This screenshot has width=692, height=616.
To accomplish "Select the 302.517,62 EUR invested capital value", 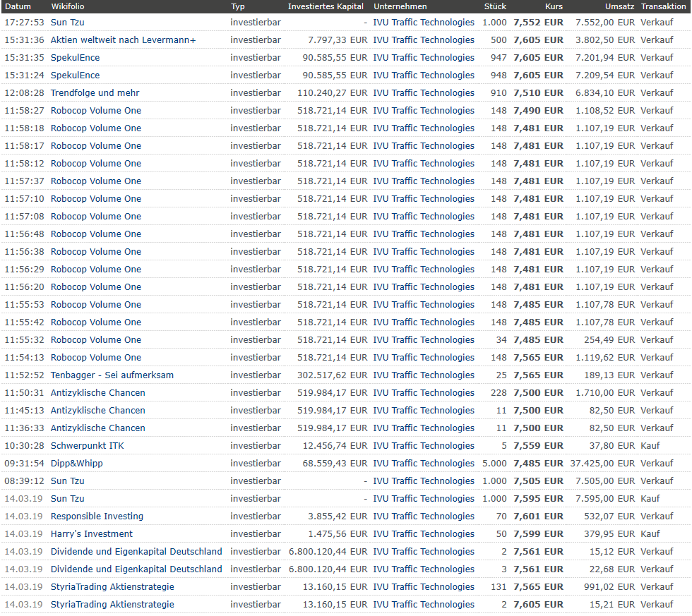I will point(333,375).
